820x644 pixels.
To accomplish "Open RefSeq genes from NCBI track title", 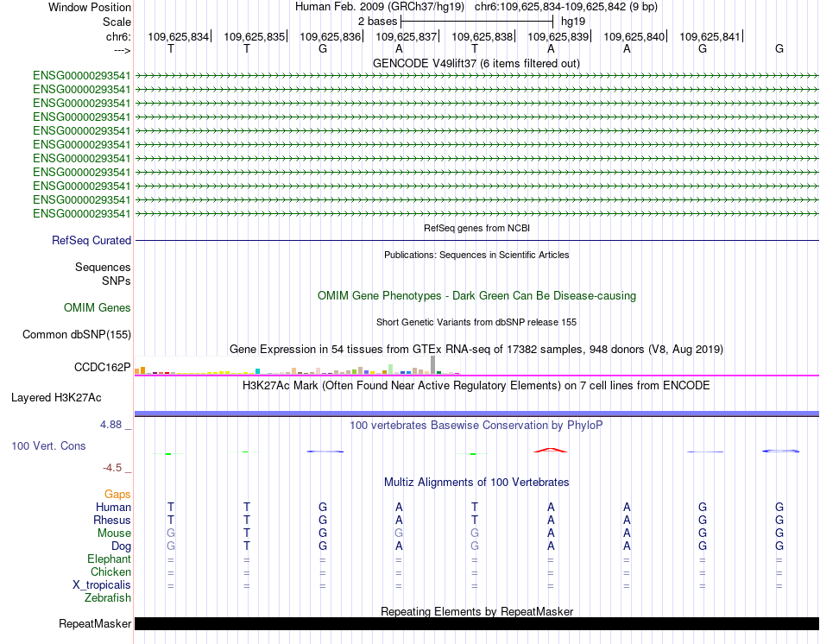I will pos(476,228).
